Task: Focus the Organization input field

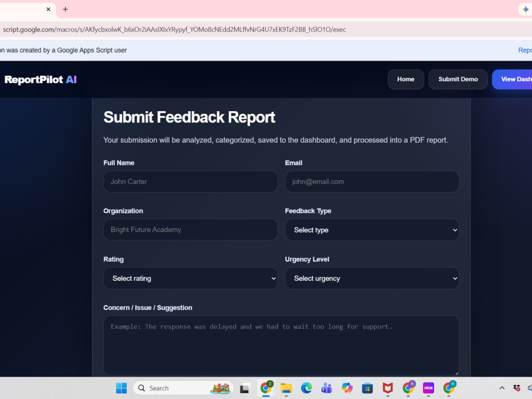Action: tap(190, 230)
